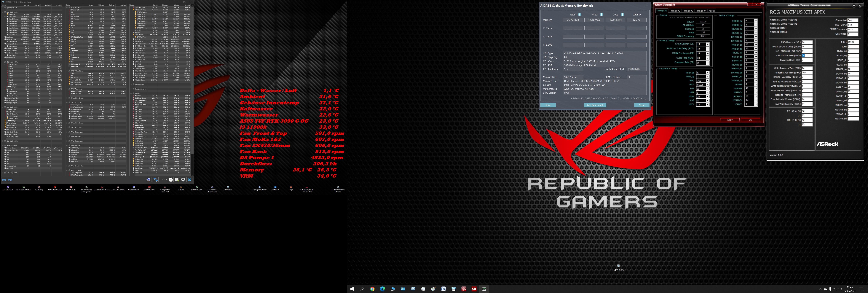Click HWiNFO network remote monitors icon
This screenshot has height=293, width=868.
[x=156, y=180]
